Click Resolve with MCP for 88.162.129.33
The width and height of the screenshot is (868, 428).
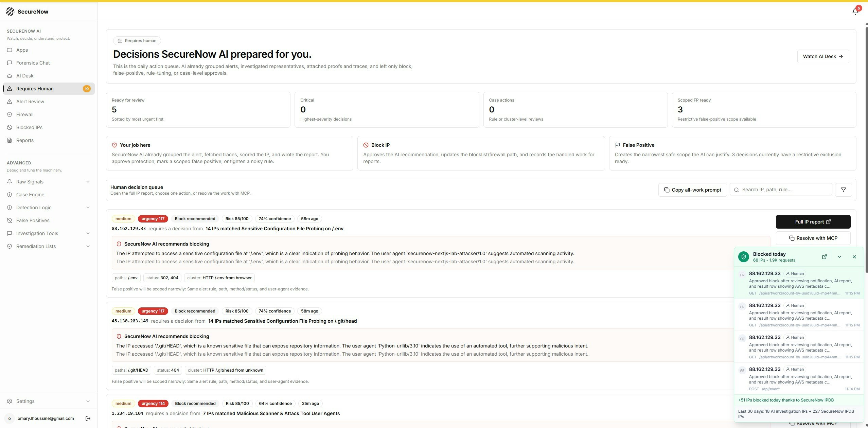click(813, 238)
